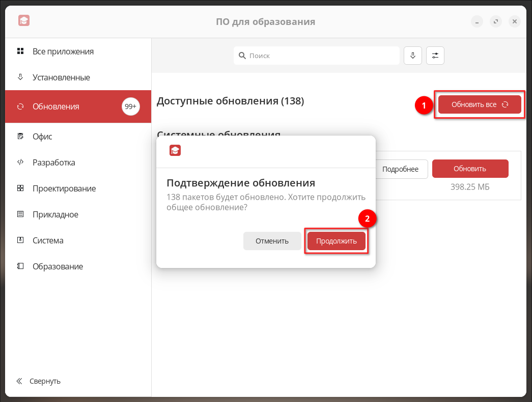Click the Поиск search field
This screenshot has width=532, height=402.
coord(317,56)
